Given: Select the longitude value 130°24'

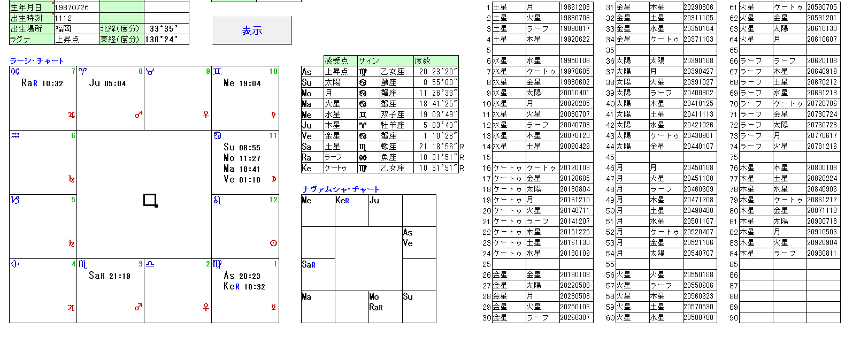Looking at the screenshot, I should coord(166,40).
